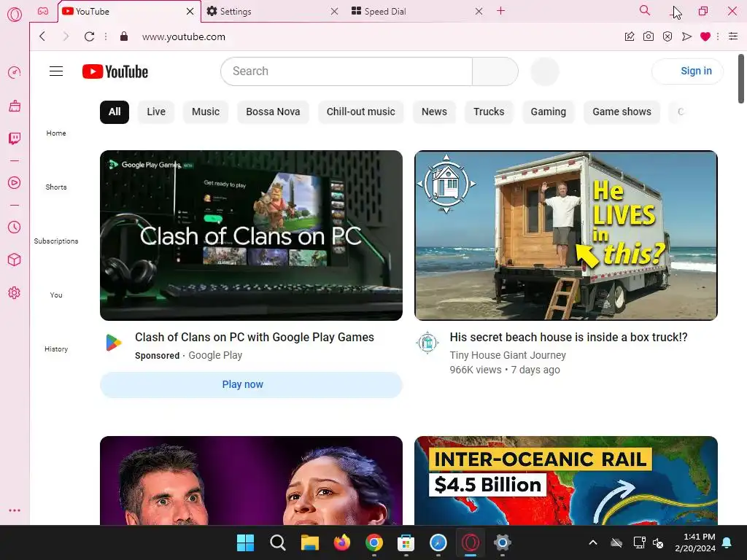Click the site security padlock icon

[124, 36]
